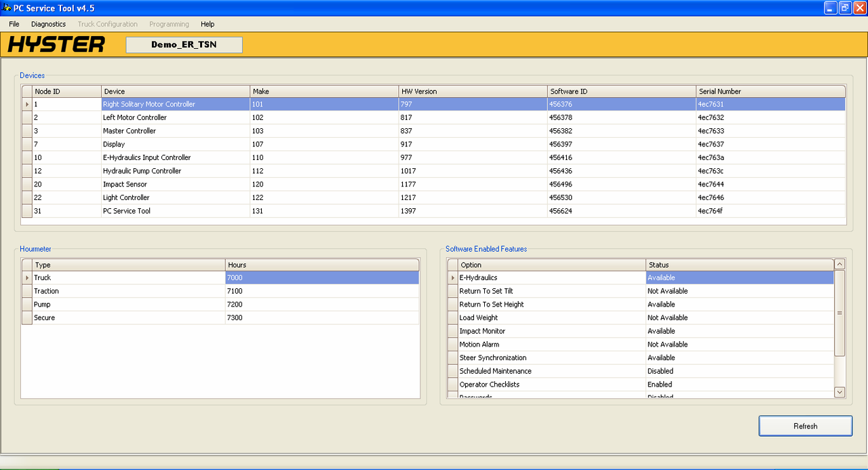Viewport: 868px width, 470px height.
Task: Click the Hyster logo
Action: pyautogui.click(x=56, y=45)
